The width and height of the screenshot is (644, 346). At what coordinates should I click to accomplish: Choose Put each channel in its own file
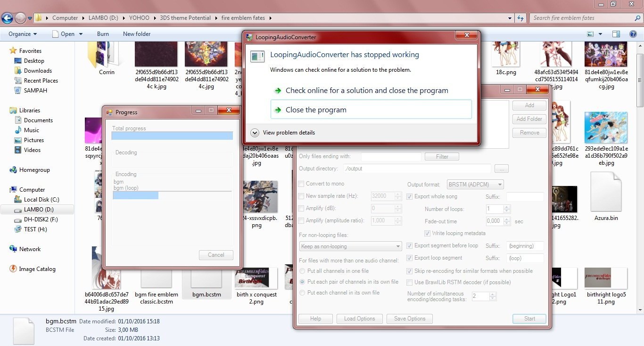pos(302,293)
